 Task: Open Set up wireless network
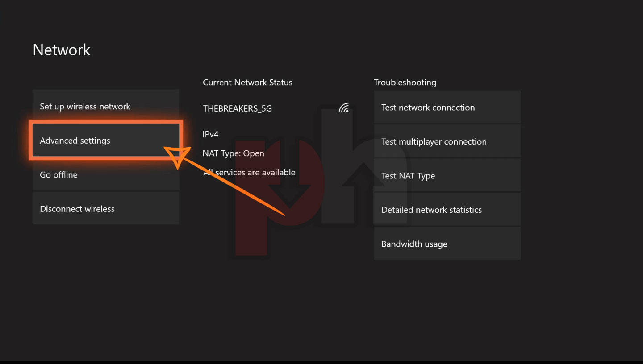coord(106,106)
